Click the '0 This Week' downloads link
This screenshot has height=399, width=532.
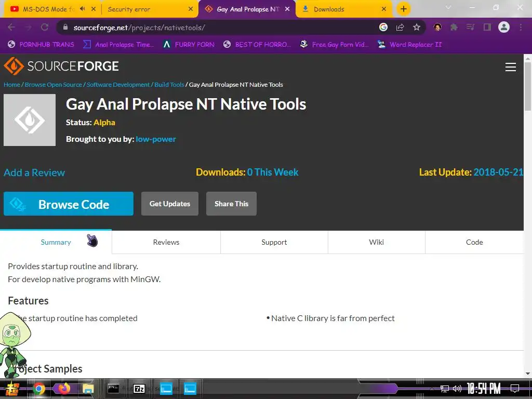click(273, 172)
